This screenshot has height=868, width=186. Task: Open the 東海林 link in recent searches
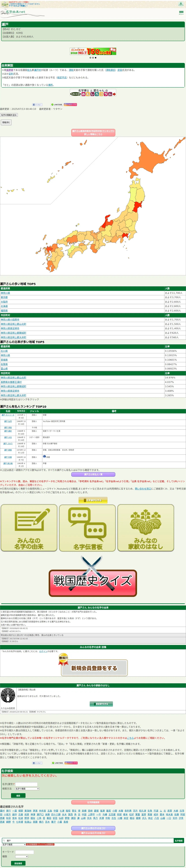coord(28,811)
